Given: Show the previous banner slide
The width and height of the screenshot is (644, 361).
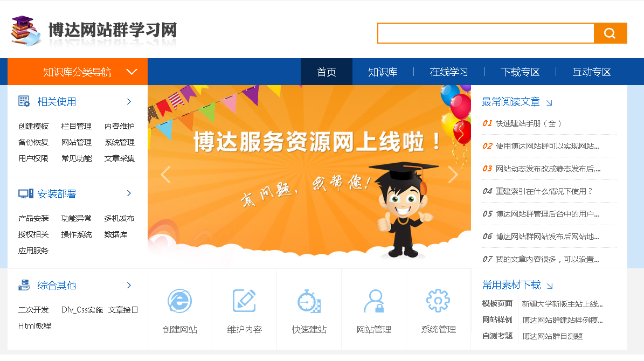Looking at the screenshot, I should coord(165,175).
